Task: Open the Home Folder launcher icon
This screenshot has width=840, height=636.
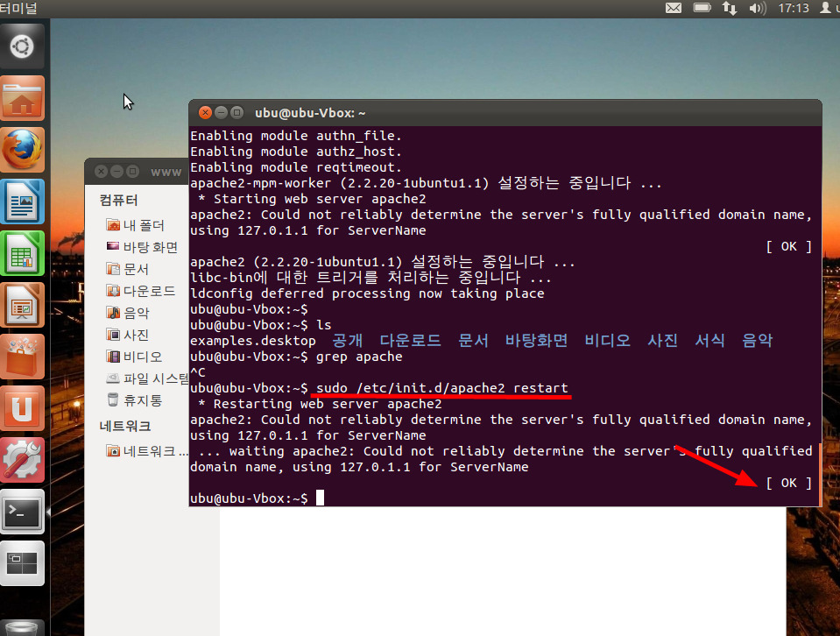Action: 23,99
